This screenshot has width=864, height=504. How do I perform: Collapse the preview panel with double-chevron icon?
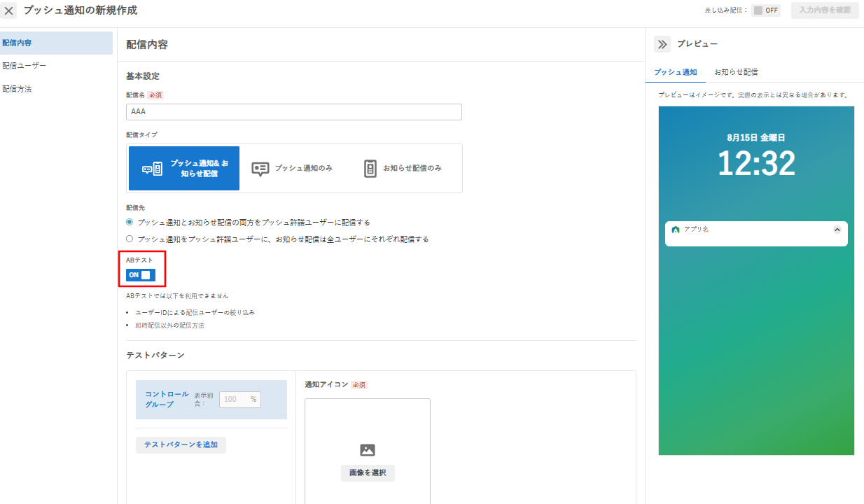[662, 44]
